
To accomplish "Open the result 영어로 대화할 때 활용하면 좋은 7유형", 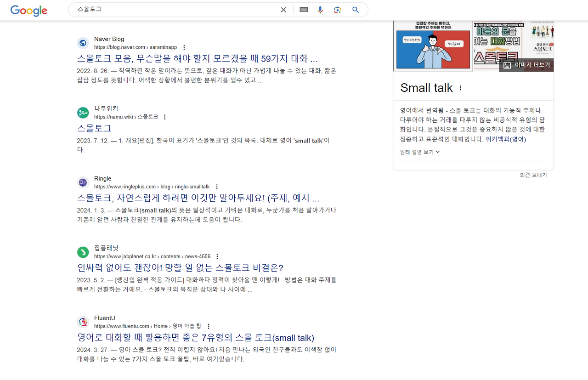I will tap(196, 338).
